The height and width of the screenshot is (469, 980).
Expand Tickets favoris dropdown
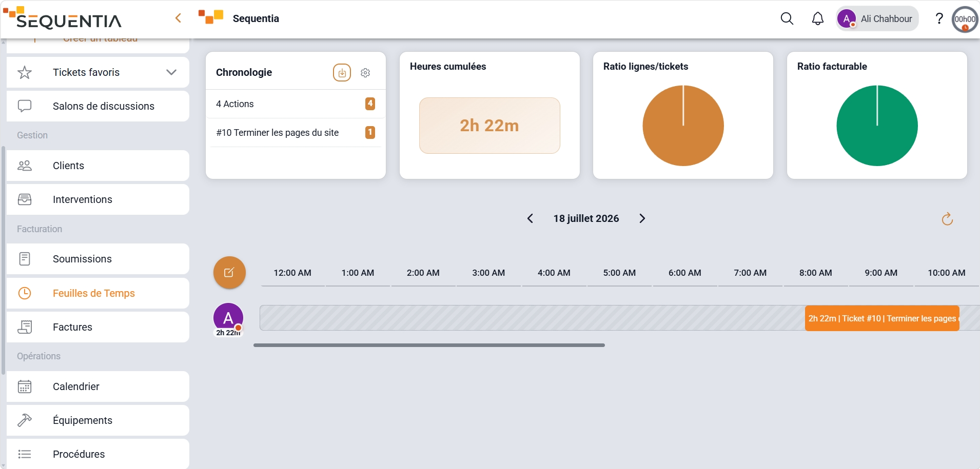coord(171,72)
